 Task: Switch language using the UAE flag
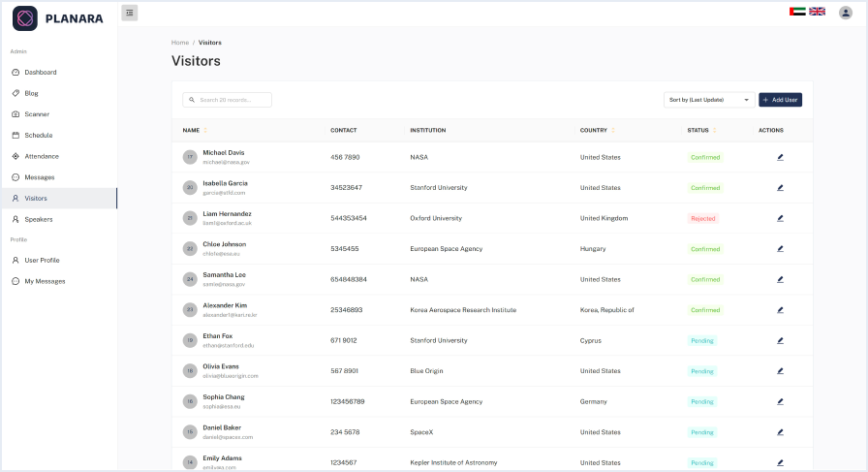(x=797, y=11)
